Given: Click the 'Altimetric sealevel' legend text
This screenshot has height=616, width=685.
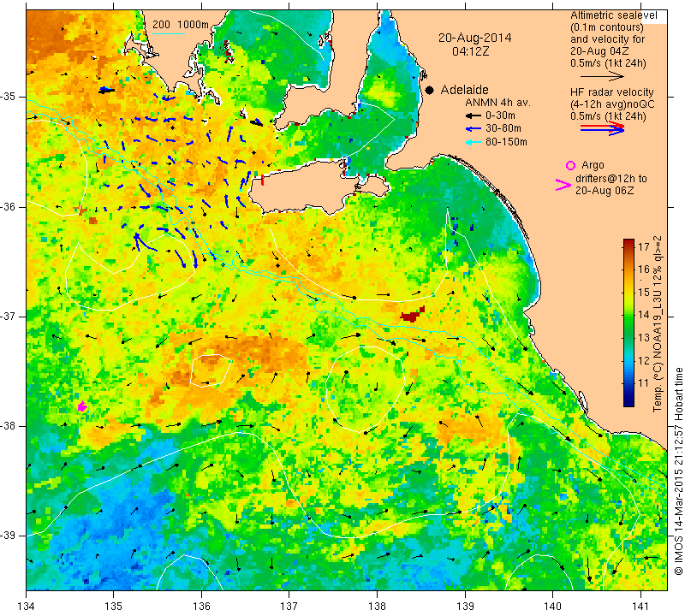Looking at the screenshot, I should [613, 15].
